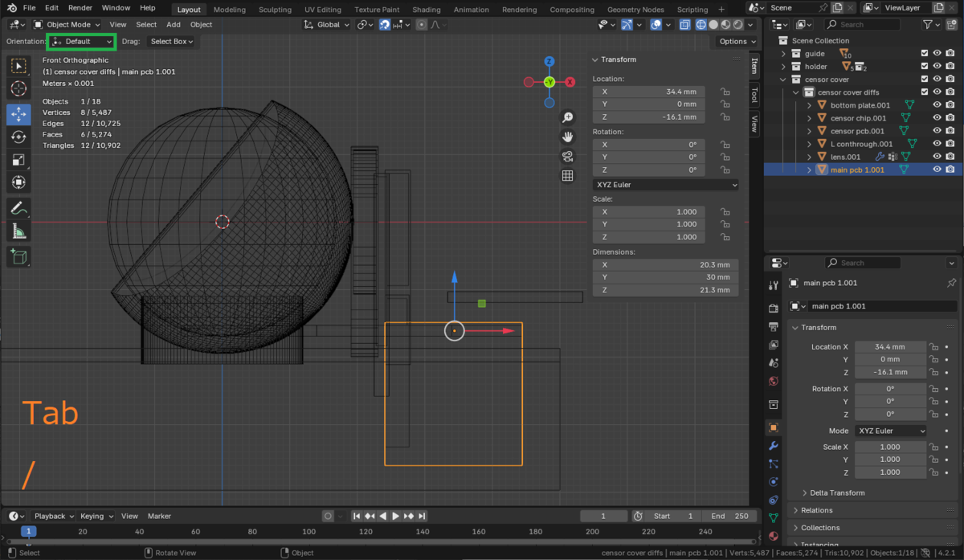Viewport: 964px width, 560px height.
Task: Toggle camera view with the camera gizmo
Action: tap(567, 157)
